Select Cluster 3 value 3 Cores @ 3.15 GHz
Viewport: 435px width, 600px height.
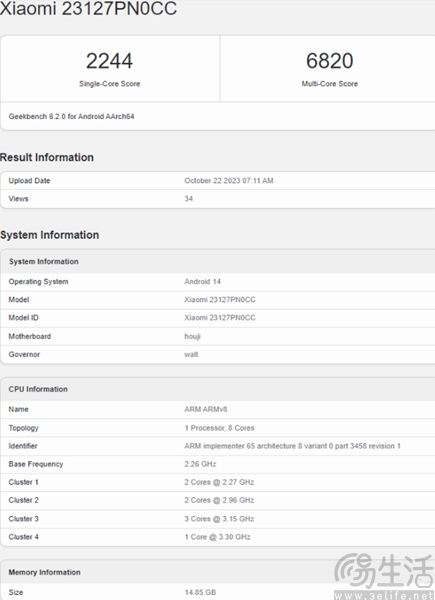[x=219, y=519]
